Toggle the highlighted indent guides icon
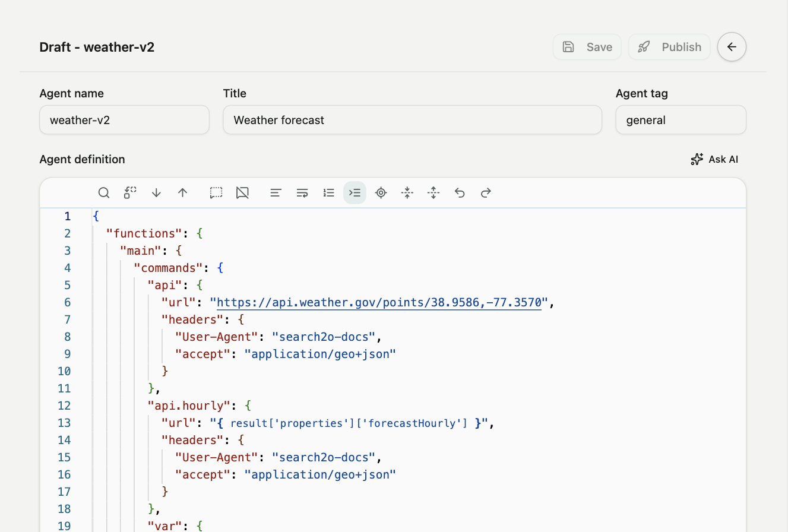 tap(355, 193)
